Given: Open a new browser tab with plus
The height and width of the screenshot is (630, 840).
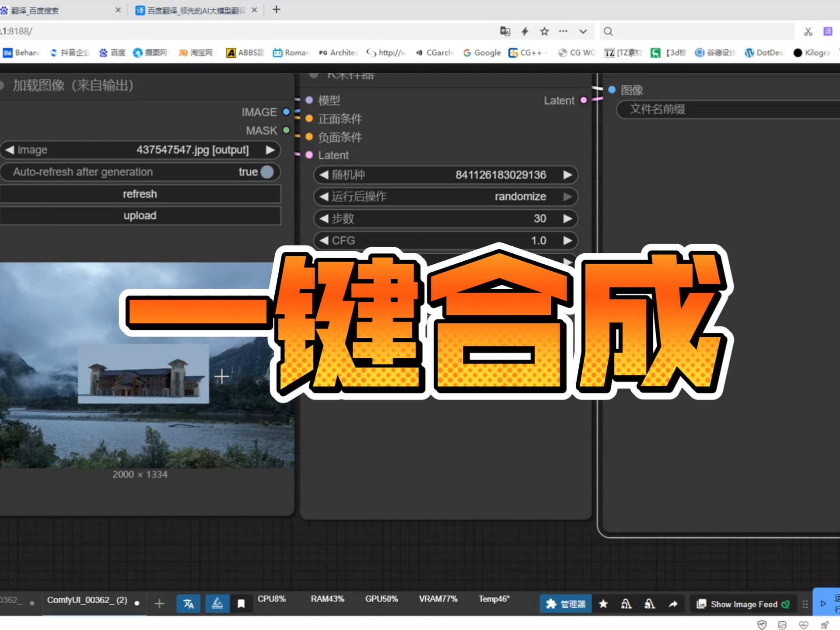Looking at the screenshot, I should pos(276,10).
